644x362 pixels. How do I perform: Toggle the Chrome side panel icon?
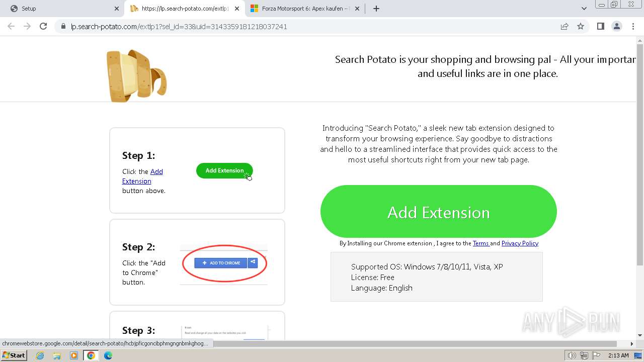pyautogui.click(x=600, y=26)
